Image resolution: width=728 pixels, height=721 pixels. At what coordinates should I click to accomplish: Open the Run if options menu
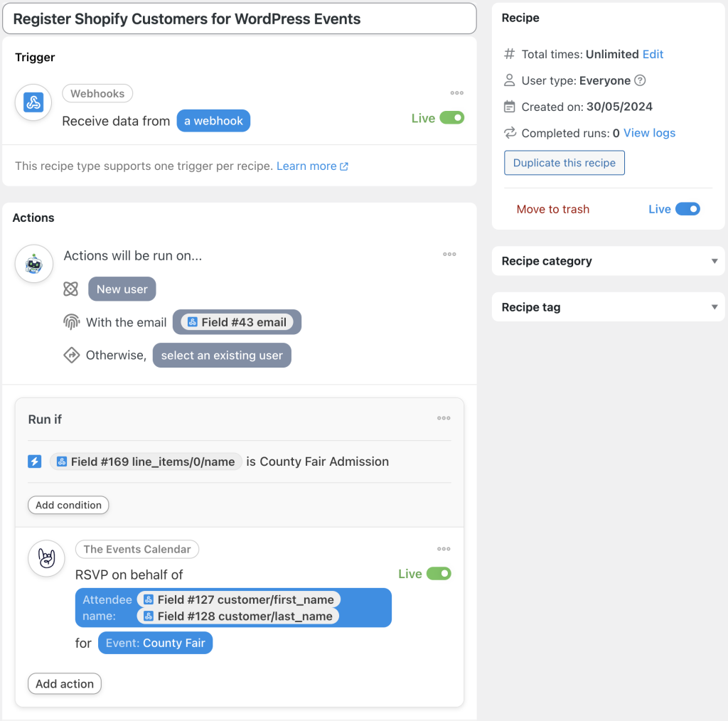coord(444,418)
